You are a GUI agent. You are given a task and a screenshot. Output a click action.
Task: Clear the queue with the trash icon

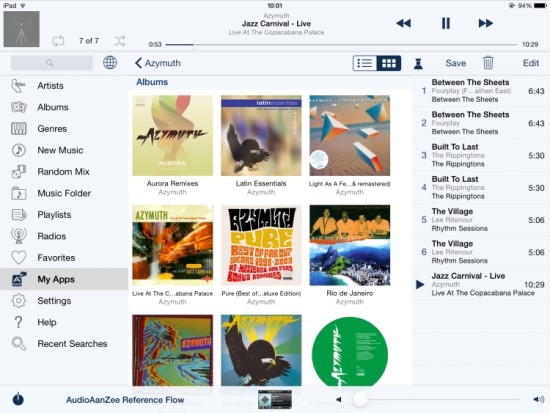click(488, 63)
